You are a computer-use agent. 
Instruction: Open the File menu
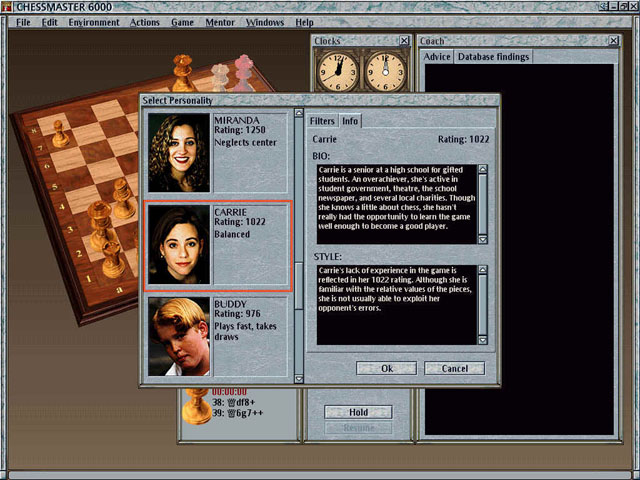23,22
